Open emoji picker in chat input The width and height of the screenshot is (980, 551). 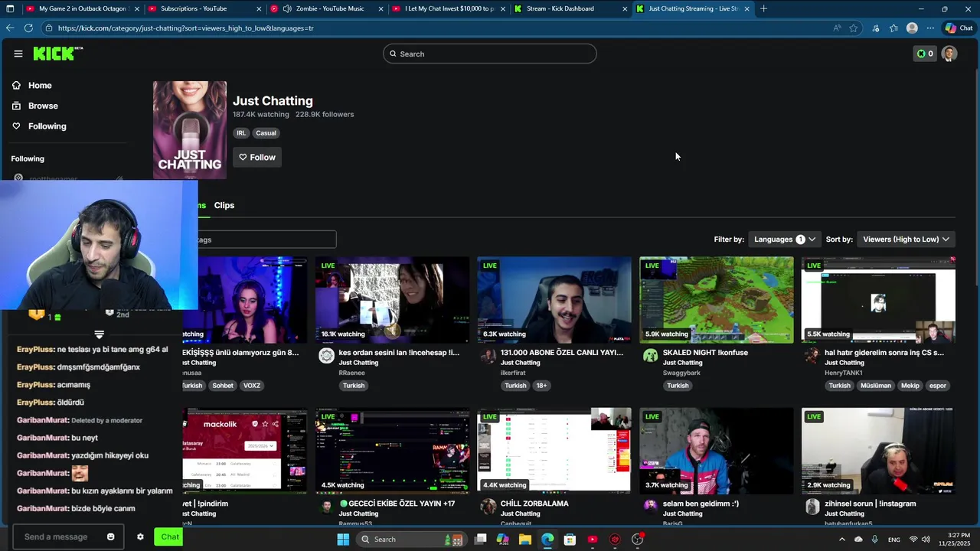click(x=110, y=537)
